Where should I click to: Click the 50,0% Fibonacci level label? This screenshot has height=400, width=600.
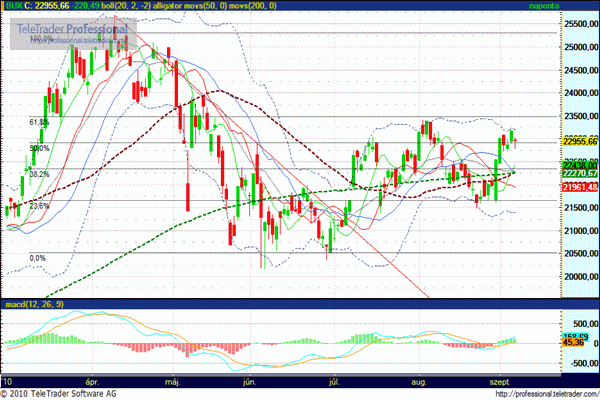click(x=39, y=148)
